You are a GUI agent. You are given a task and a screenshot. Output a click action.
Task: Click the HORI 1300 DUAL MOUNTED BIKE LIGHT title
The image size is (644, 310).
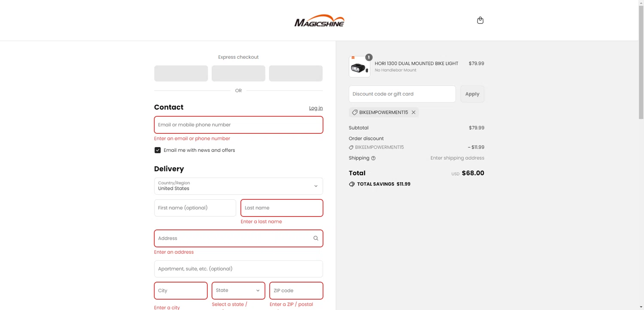(416, 63)
